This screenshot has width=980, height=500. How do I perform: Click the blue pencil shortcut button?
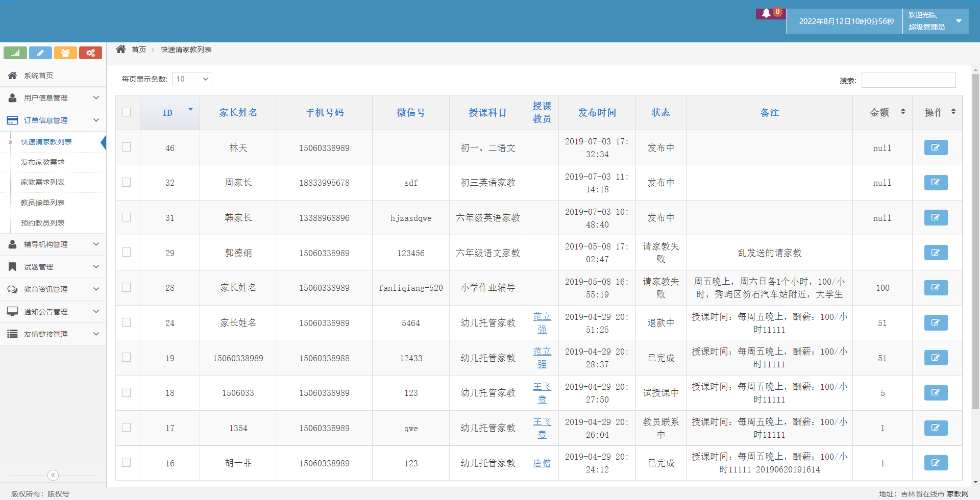(40, 53)
